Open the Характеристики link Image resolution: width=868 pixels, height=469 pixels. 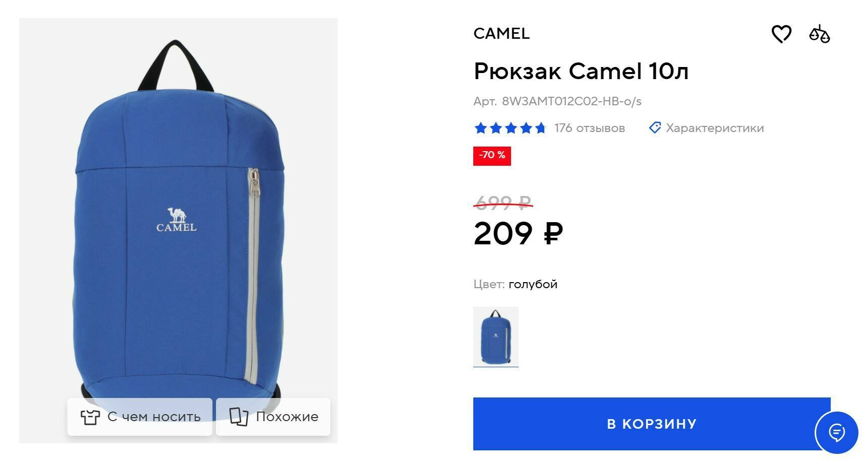point(714,128)
